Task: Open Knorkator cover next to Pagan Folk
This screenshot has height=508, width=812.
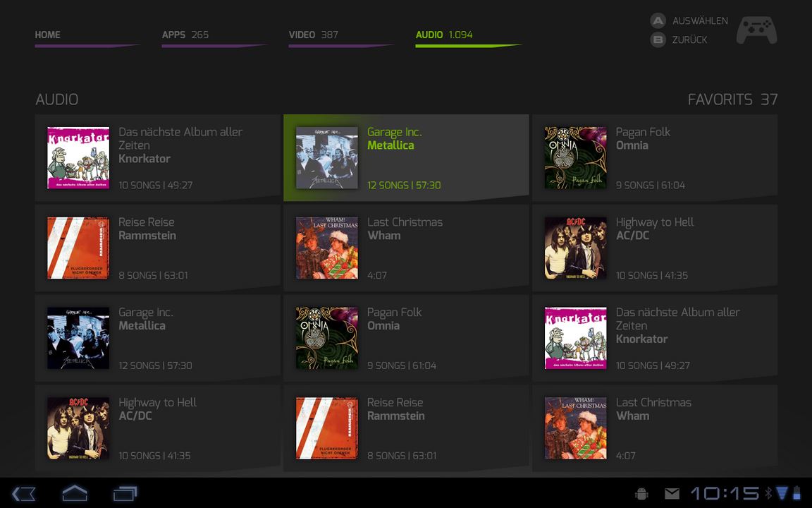Action: [x=575, y=338]
